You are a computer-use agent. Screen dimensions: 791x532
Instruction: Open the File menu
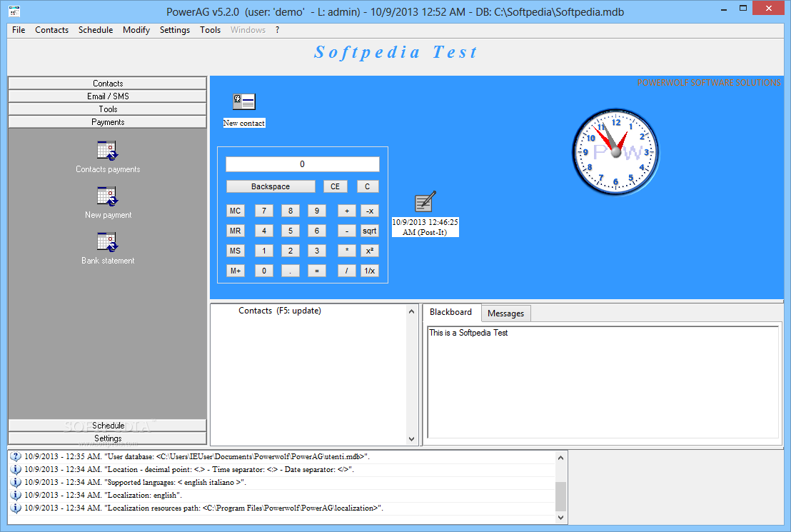(19, 30)
